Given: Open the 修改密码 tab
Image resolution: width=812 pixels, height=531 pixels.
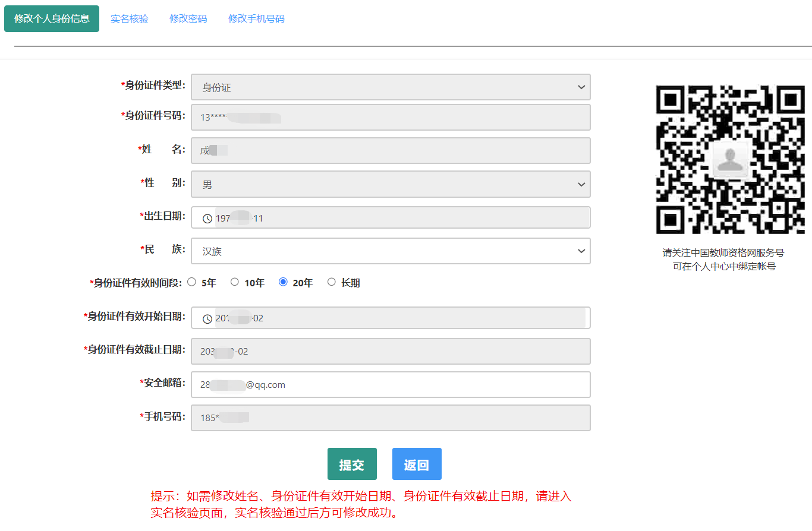Looking at the screenshot, I should coord(188,19).
